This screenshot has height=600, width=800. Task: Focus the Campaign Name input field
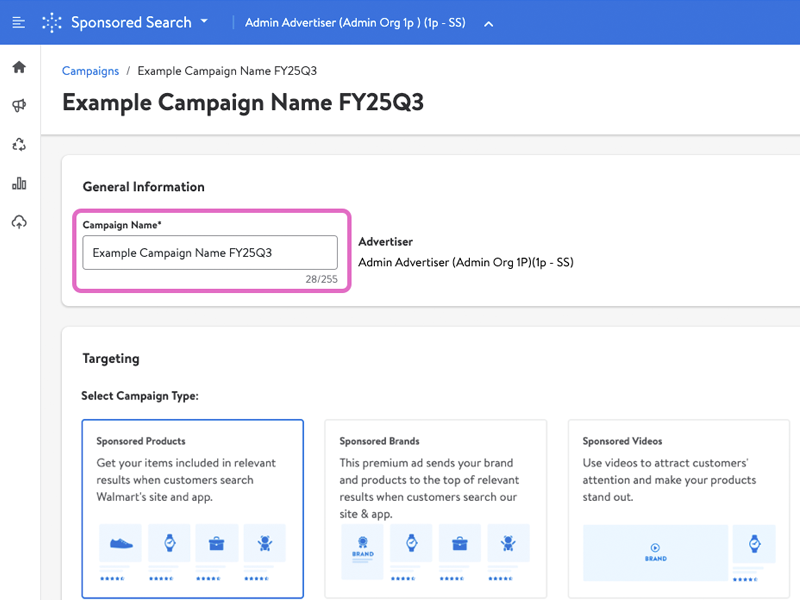(x=210, y=253)
